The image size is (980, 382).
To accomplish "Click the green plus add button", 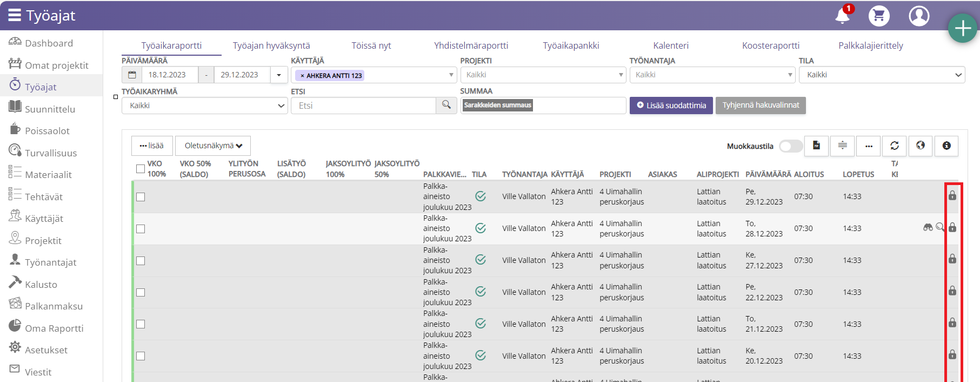I will 963,28.
